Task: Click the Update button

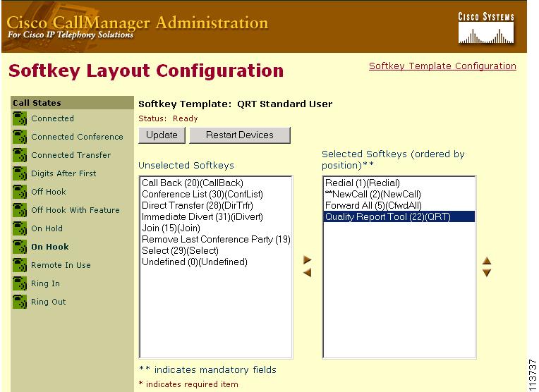Action: pos(162,135)
